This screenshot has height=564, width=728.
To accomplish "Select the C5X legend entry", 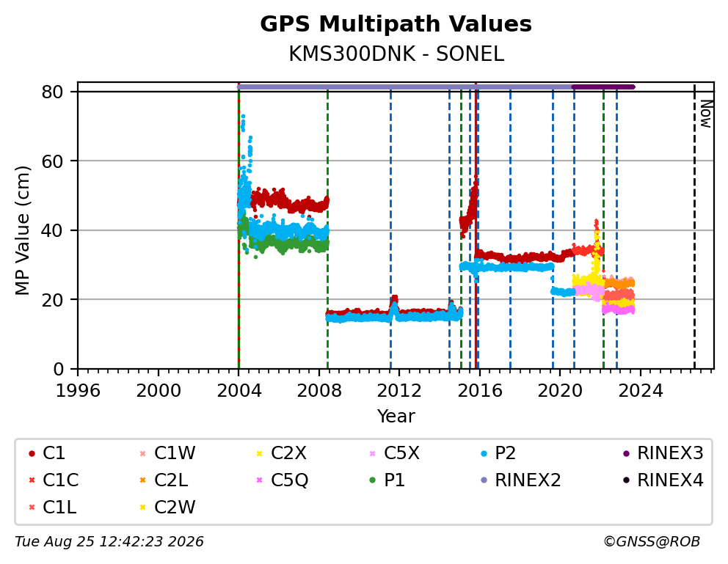I will pyautogui.click(x=393, y=453).
